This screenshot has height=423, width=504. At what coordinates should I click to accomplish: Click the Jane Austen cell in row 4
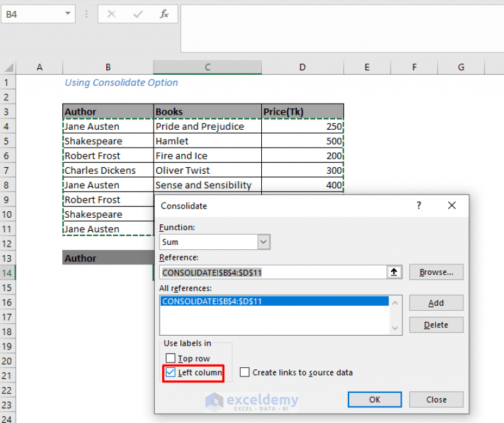[x=108, y=127]
